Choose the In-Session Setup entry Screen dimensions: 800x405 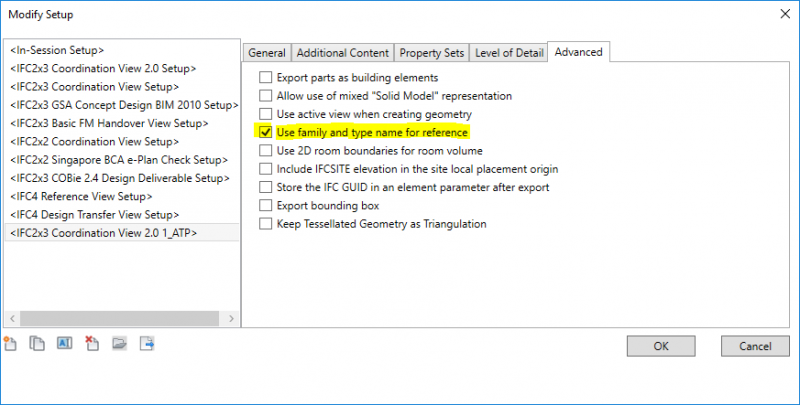(57, 50)
